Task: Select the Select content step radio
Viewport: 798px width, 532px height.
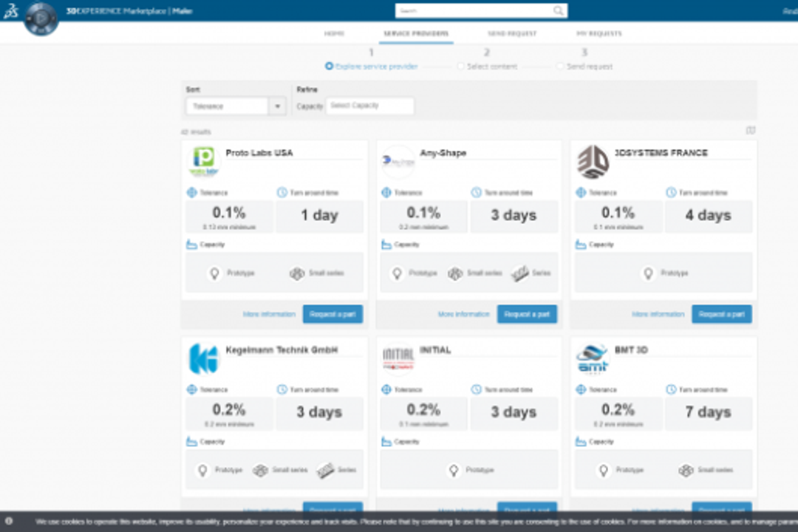Action: (x=460, y=66)
